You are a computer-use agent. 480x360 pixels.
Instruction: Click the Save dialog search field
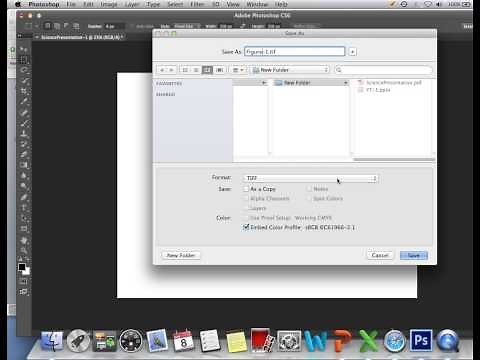pos(383,70)
